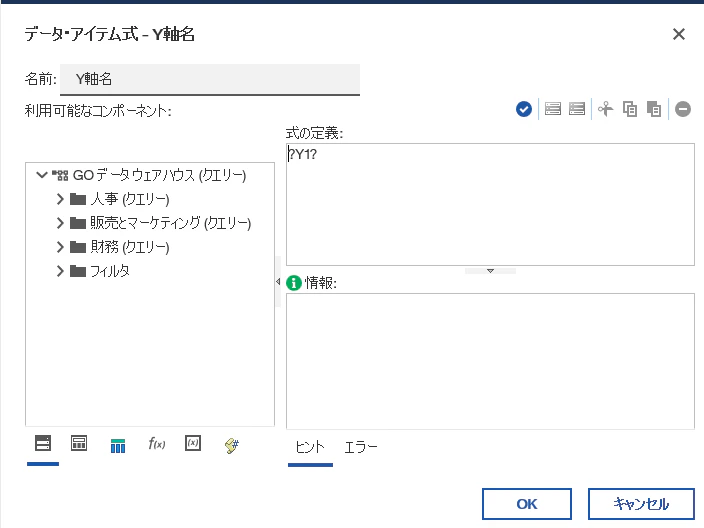Image resolution: width=704 pixels, height=528 pixels.
Task: Click the green information icon
Action: point(294,283)
